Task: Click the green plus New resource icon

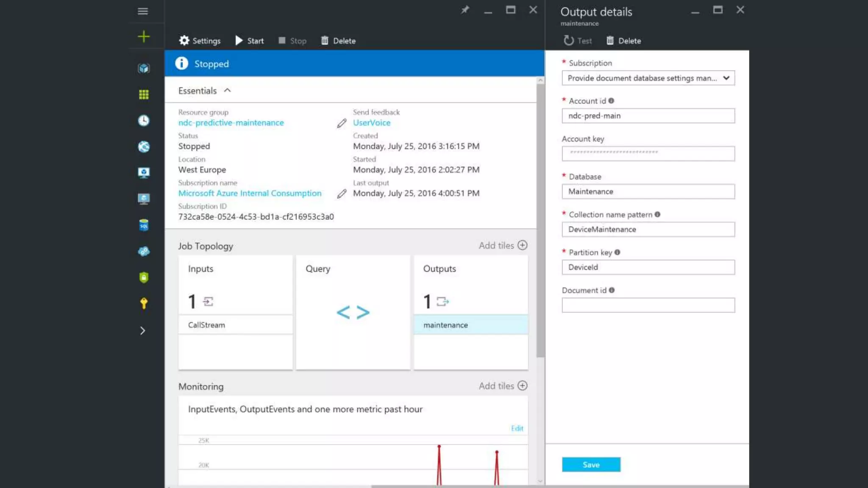Action: point(144,36)
